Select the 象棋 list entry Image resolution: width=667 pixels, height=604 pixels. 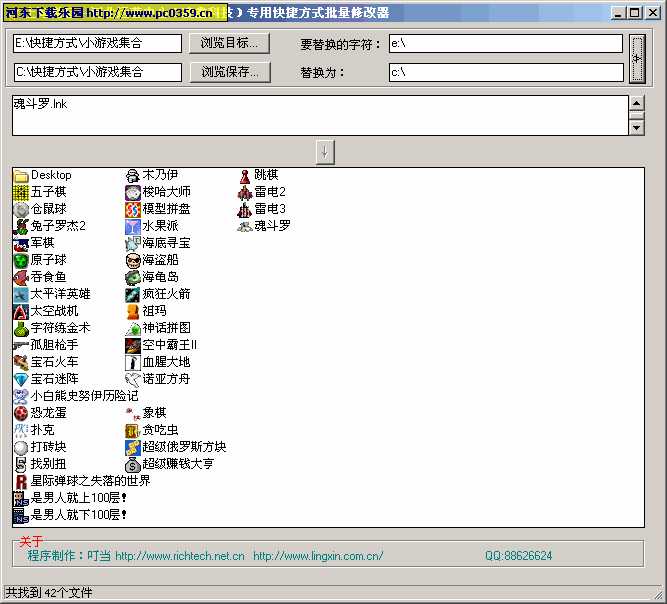pos(146,413)
